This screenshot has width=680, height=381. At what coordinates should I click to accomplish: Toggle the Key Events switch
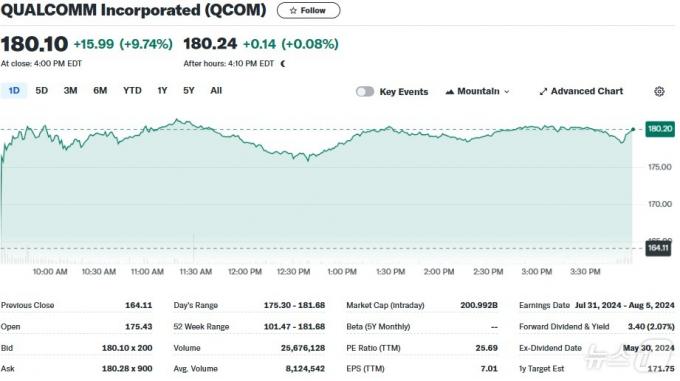pos(365,91)
